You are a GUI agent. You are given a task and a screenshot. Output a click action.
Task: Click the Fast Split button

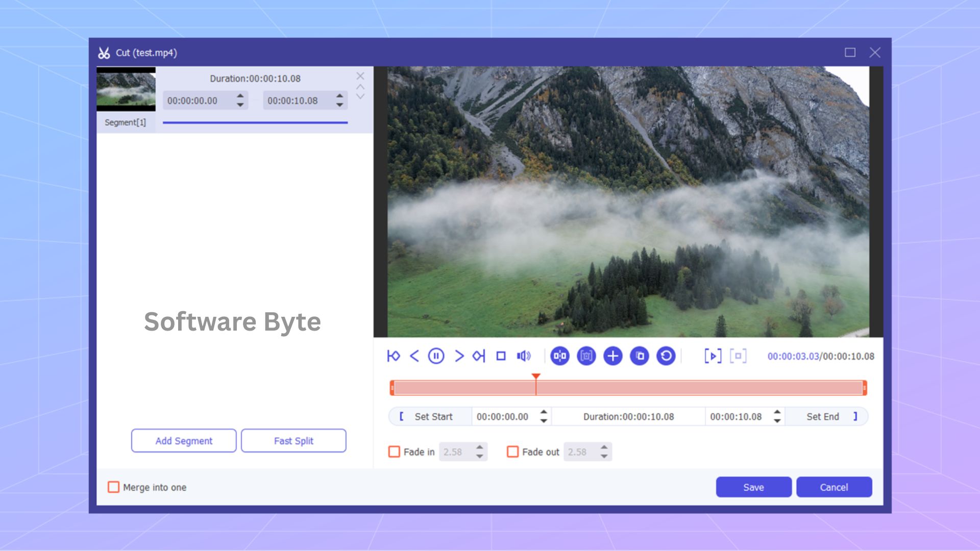293,441
